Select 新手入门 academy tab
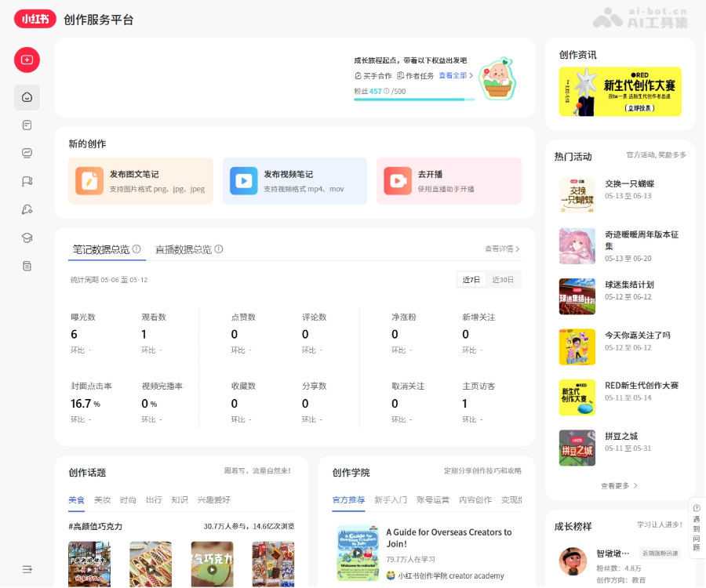Screen dimensions: 706x588 (391, 500)
